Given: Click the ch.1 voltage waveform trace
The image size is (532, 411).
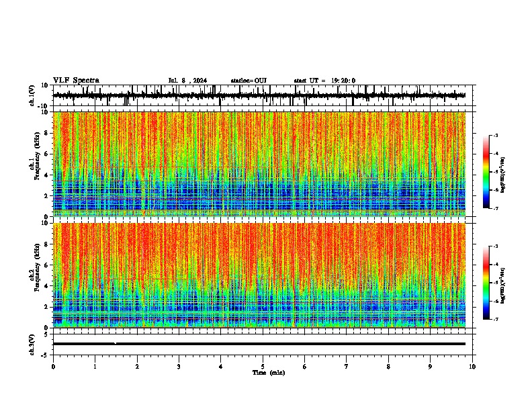Looking at the screenshot, I should (x=259, y=95).
